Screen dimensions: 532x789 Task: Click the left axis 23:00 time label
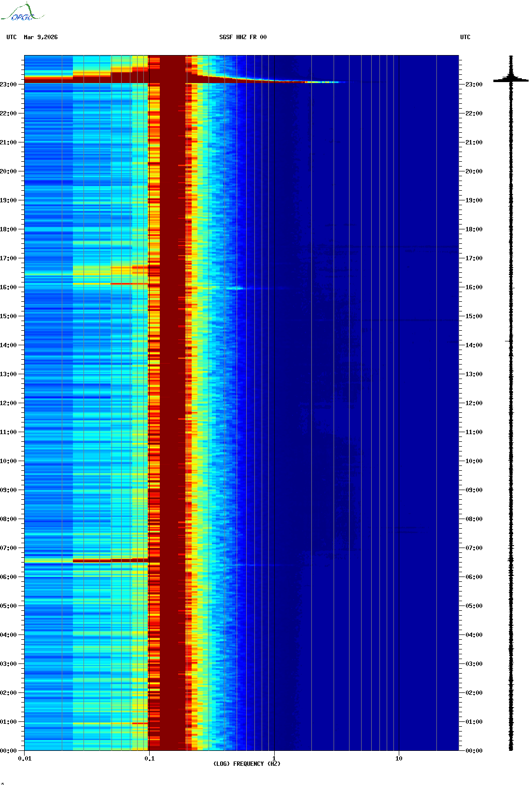[8, 85]
